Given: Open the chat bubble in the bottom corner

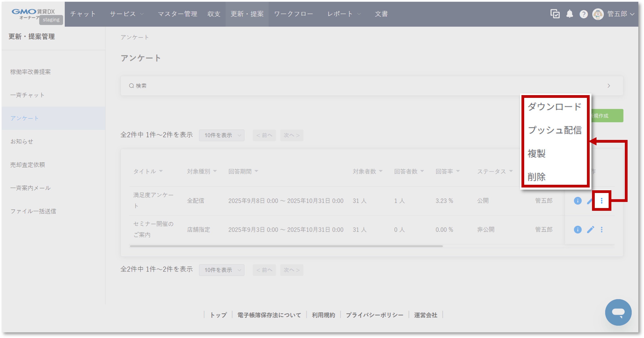Looking at the screenshot, I should tap(619, 312).
